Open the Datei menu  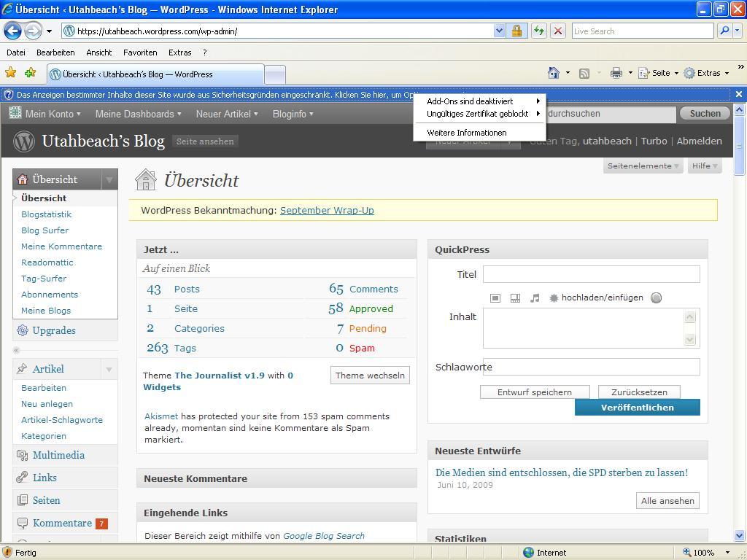(x=16, y=52)
